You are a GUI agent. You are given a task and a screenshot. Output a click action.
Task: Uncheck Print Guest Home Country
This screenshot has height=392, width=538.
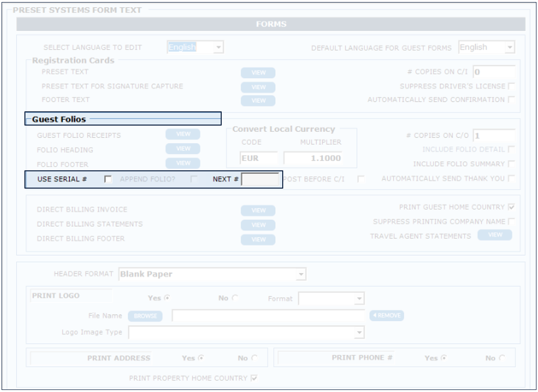click(511, 207)
